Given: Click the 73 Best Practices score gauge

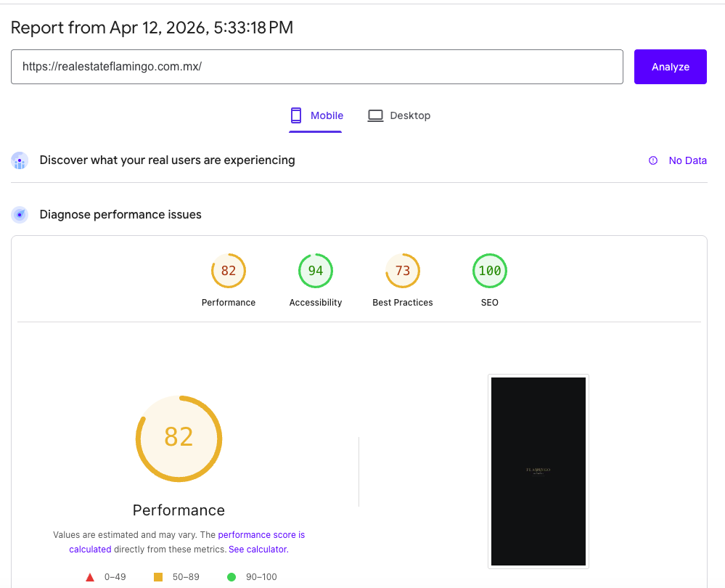Looking at the screenshot, I should (x=403, y=270).
